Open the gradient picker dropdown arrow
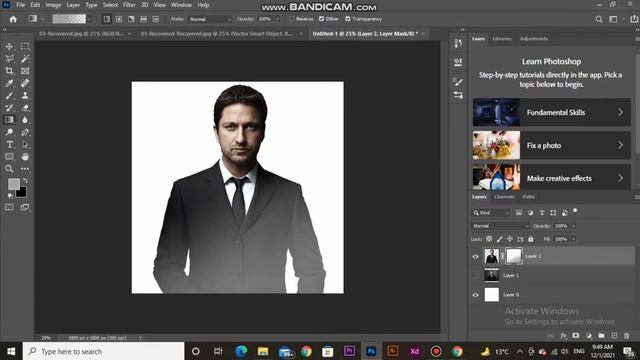 [x=89, y=19]
